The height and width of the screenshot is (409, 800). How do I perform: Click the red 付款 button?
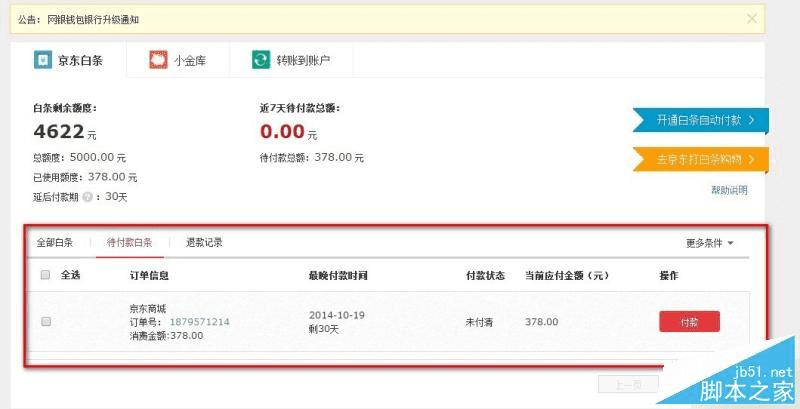pyautogui.click(x=689, y=322)
